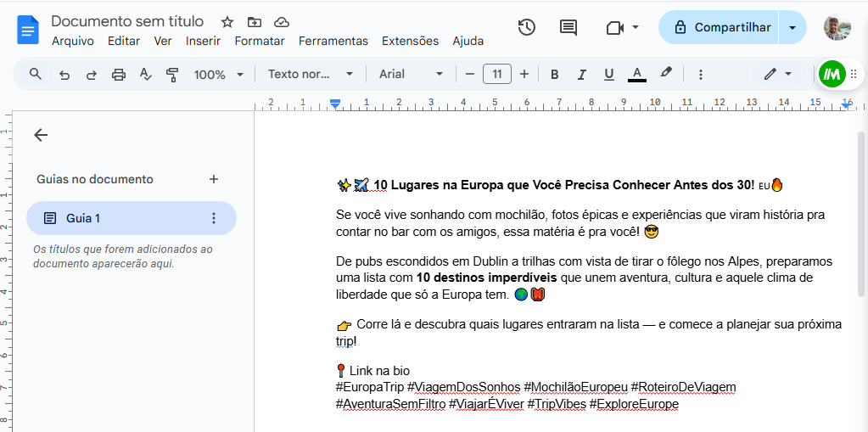The width and height of the screenshot is (868, 432).
Task: Toggle italic formatting
Action: pos(581,75)
